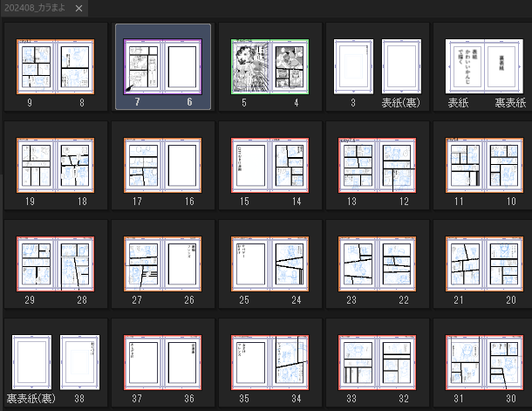Open page 23 thumbnail

click(358, 264)
